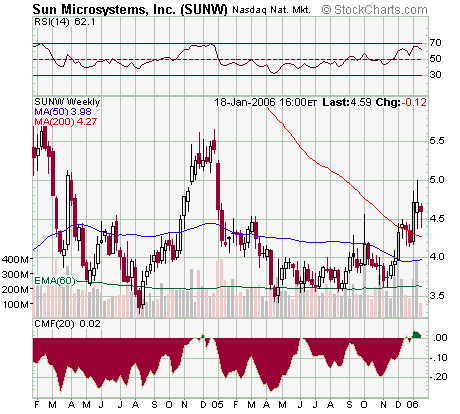Click the 'N' month marker before 'D 05'

click(x=185, y=405)
